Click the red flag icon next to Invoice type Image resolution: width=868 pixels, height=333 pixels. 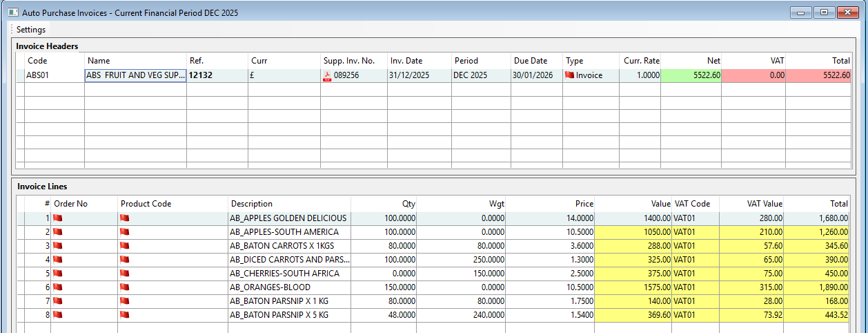coord(569,75)
